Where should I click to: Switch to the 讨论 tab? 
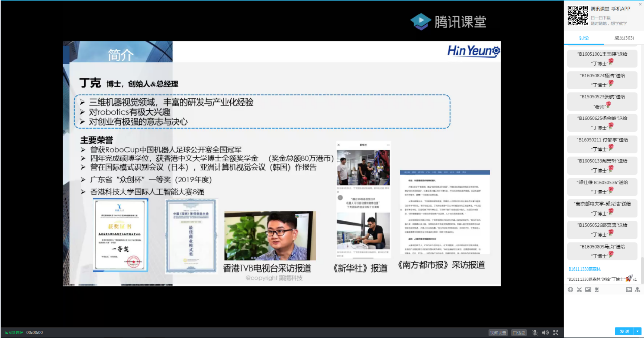click(x=584, y=38)
